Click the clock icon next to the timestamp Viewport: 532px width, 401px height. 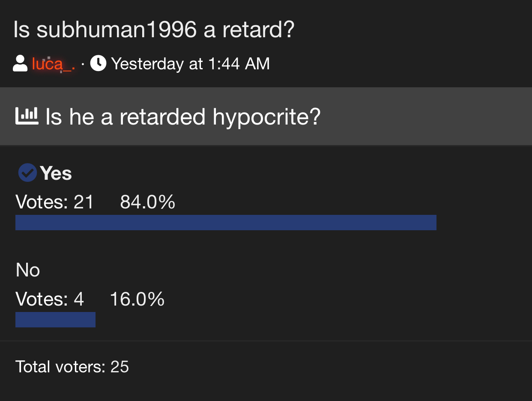pyautogui.click(x=98, y=64)
